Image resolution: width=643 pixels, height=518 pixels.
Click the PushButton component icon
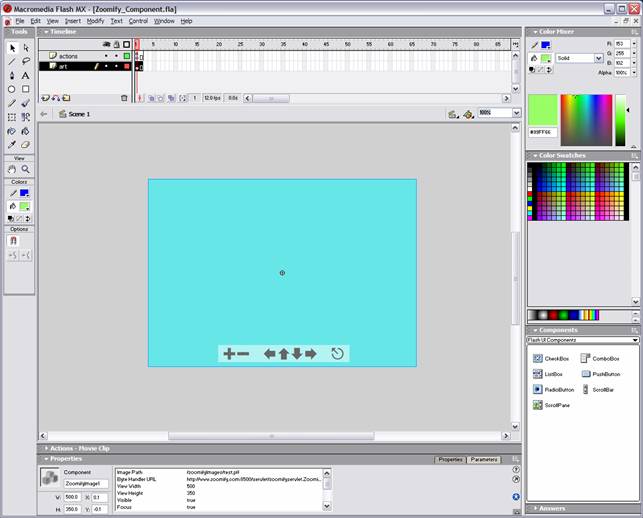586,373
